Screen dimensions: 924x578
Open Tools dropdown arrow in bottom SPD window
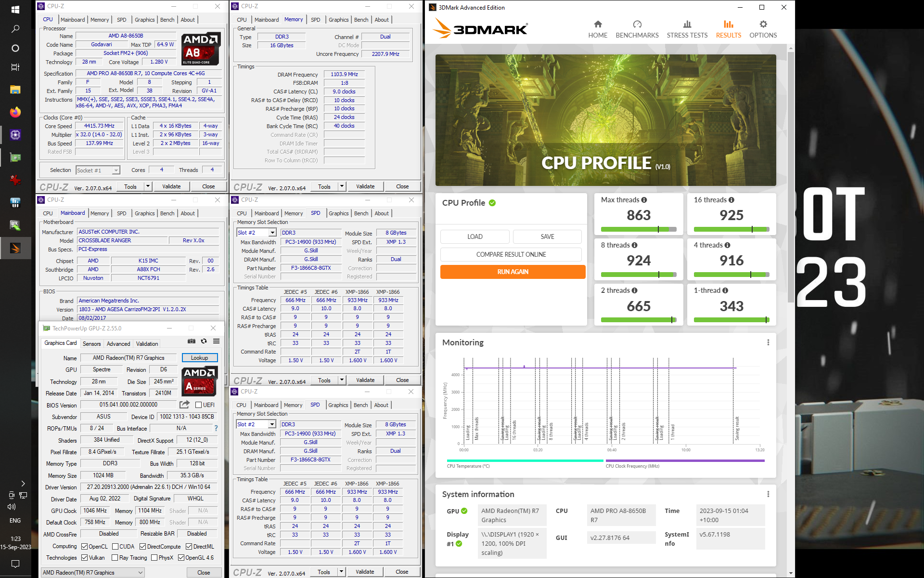(x=341, y=572)
